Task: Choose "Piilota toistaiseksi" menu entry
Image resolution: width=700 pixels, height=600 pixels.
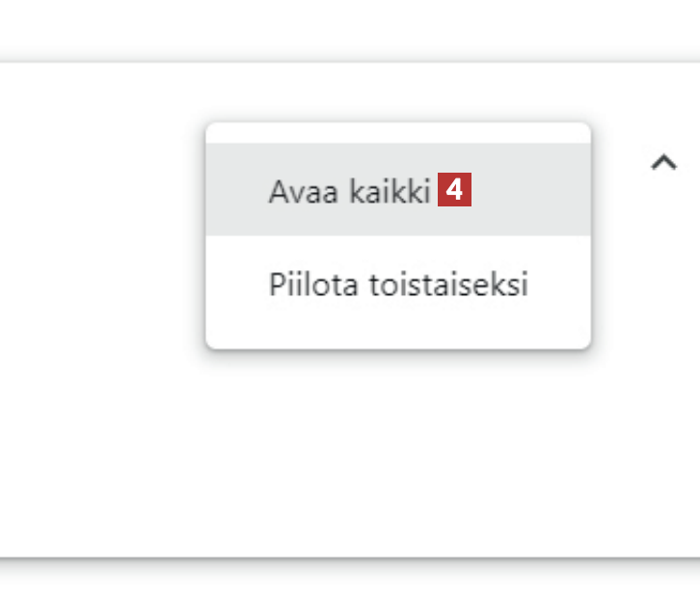Action: pyautogui.click(x=397, y=286)
